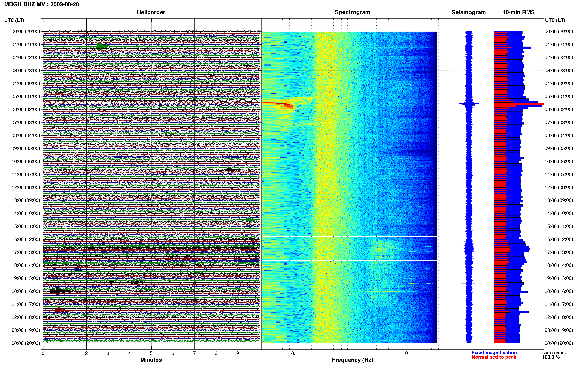Click the '0.1' frequency tick label
This screenshot has height=368, width=588.
coord(295,353)
